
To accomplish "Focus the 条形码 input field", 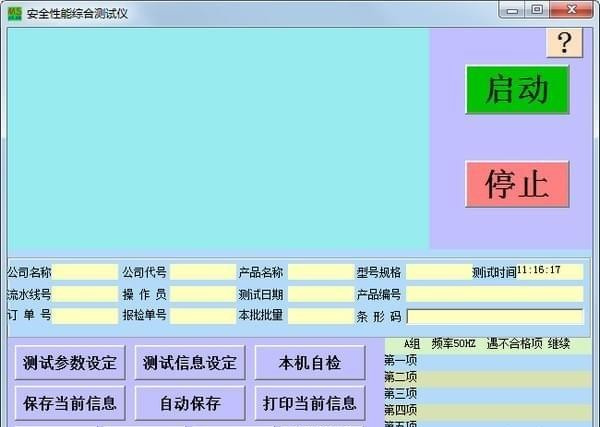I will point(495,316).
